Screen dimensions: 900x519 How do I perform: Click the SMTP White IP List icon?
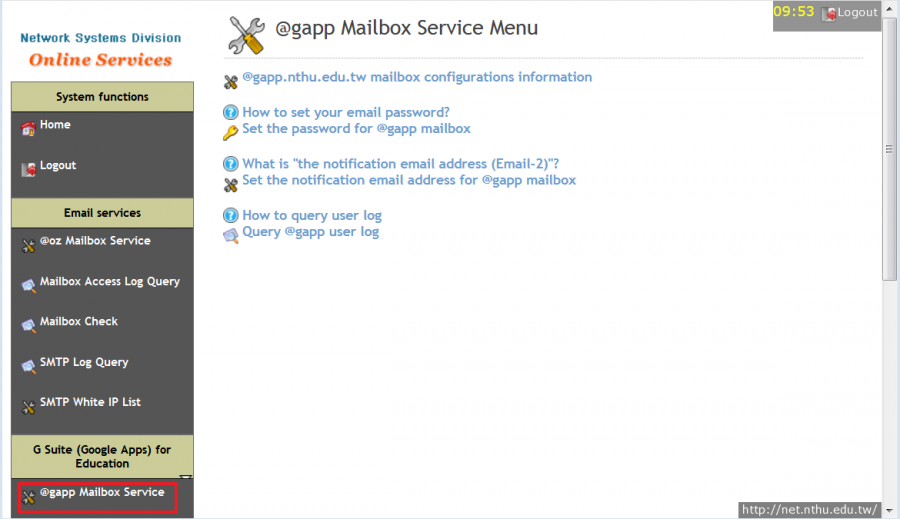pos(28,406)
